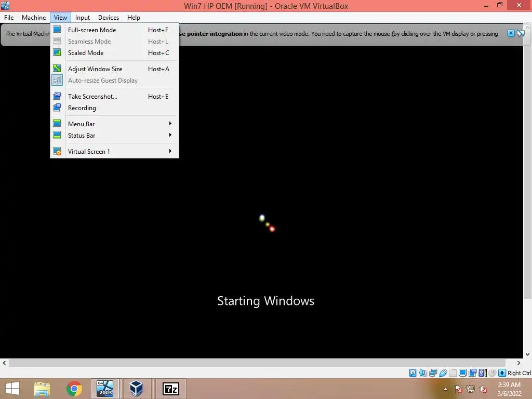Screen dimensions: 532x399
Task: Click the Full-screen Mode icon
Action: tap(57, 30)
